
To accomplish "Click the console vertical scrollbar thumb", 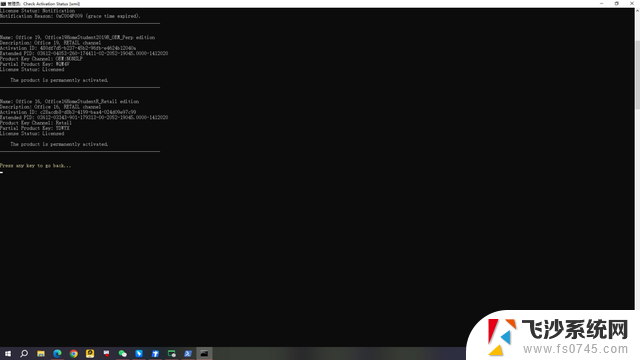I will click(x=637, y=75).
